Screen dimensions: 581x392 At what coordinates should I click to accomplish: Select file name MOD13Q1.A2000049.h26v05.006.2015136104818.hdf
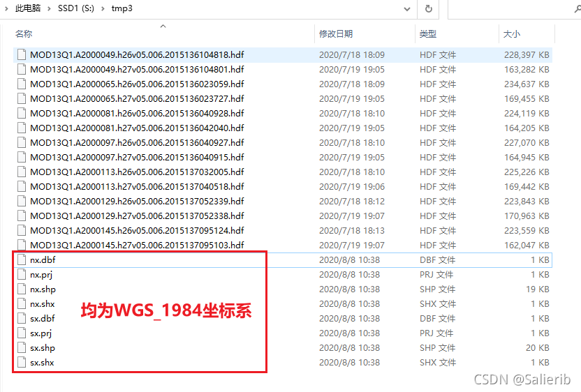pos(137,55)
